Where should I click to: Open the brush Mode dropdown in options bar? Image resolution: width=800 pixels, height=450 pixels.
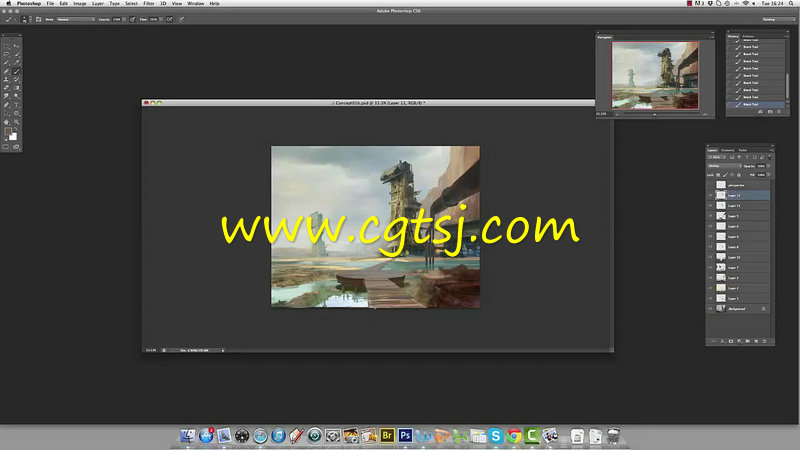tap(76, 19)
